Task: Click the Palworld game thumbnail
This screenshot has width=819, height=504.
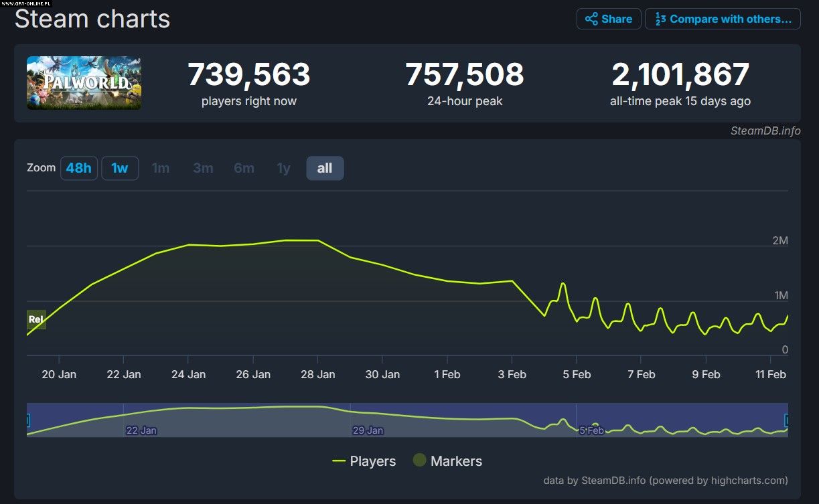Action: 84,83
